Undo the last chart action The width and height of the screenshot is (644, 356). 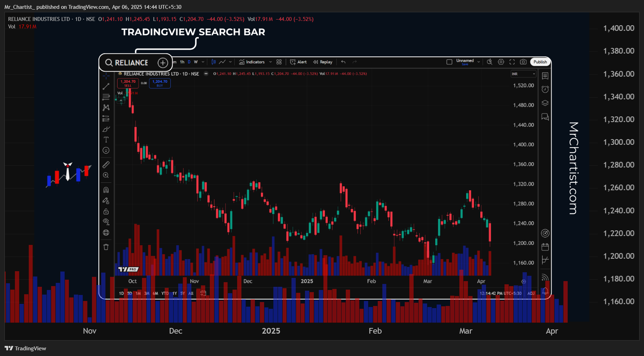[x=343, y=62]
